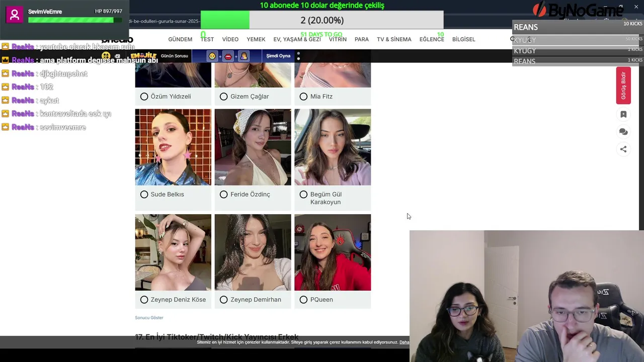Image resolution: width=644 pixels, height=362 pixels.
Task: Click the woman emoji in banner
Action: (244, 56)
